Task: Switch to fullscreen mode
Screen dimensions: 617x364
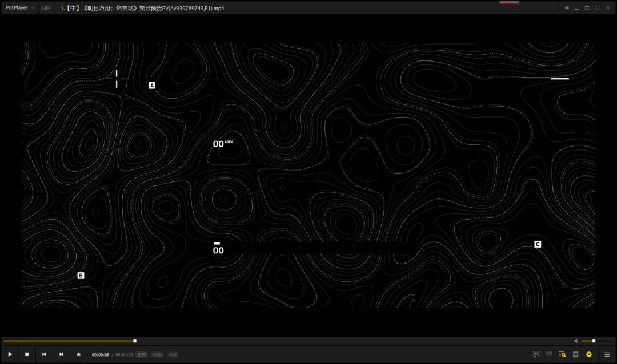Action: click(598, 8)
